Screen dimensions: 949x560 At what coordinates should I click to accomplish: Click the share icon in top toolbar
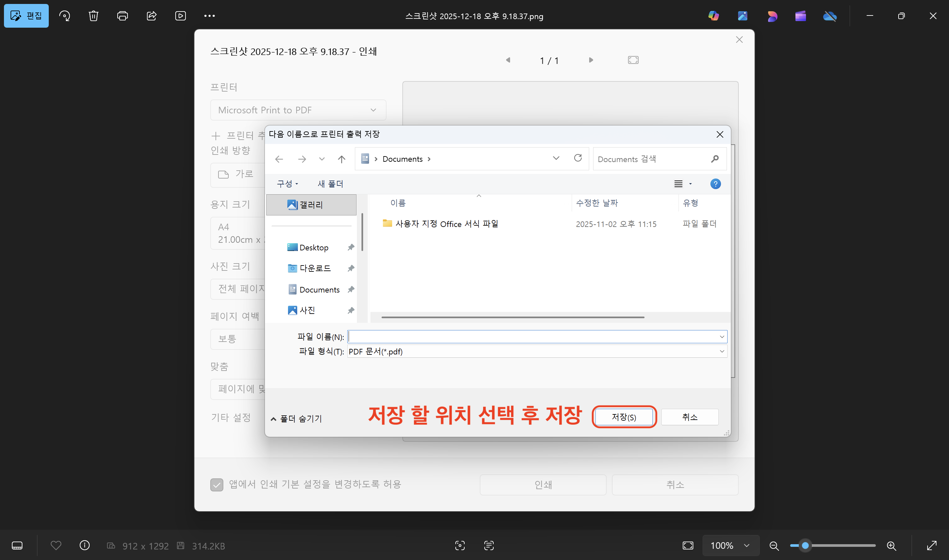151,16
